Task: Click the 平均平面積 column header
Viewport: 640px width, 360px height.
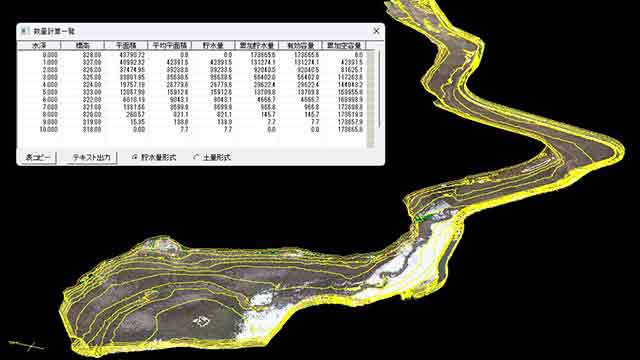Action: pyautogui.click(x=170, y=45)
